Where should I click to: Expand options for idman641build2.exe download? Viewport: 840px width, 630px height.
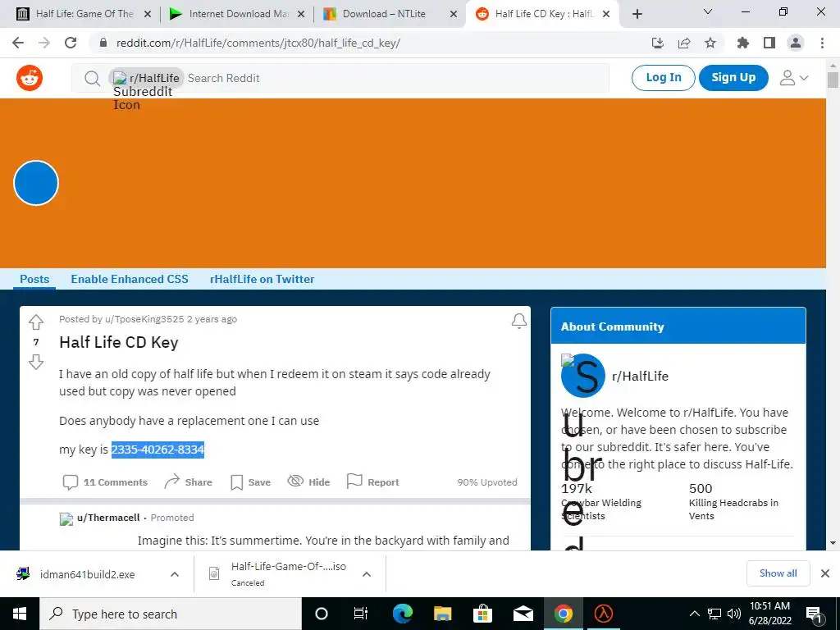175,574
